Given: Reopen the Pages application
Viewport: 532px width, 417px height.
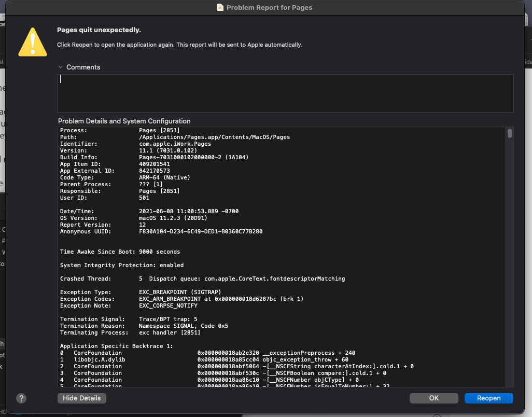Looking at the screenshot, I should tap(488, 398).
